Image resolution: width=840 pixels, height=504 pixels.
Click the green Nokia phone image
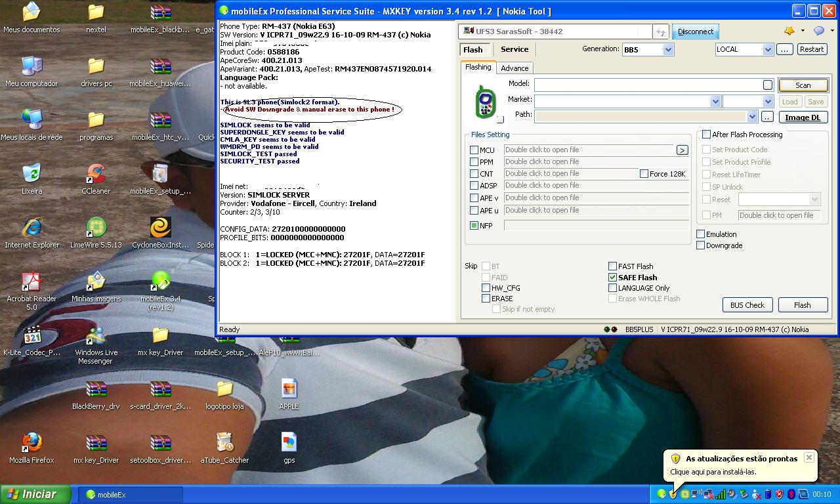coord(485,102)
